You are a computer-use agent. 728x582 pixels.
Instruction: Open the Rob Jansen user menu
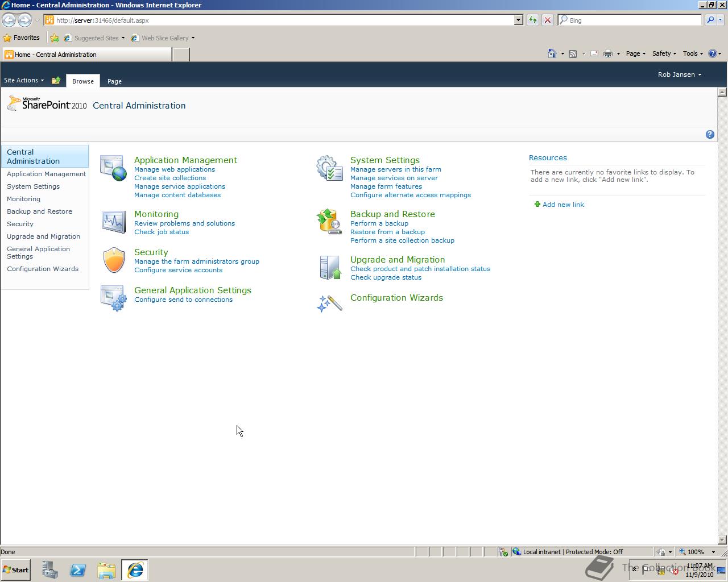(680, 74)
